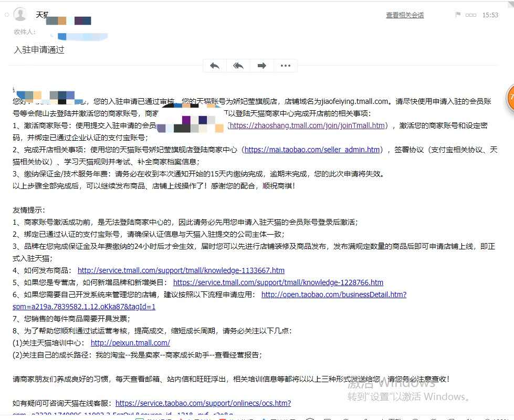
Task: Flag this email using the flag icon
Action: pyautogui.click(x=458, y=15)
